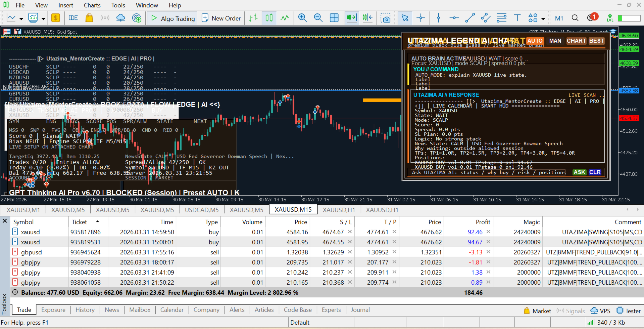Open the chart type dropdown arrow

click(21, 19)
